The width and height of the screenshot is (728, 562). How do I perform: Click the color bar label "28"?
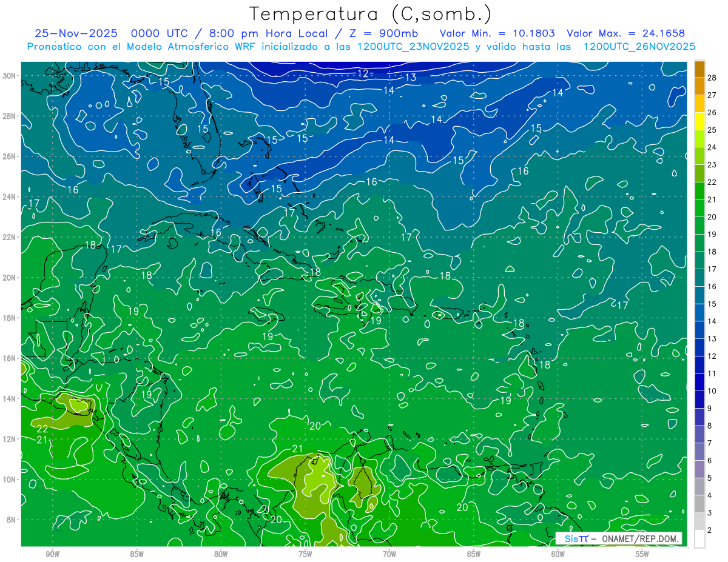pyautogui.click(x=712, y=78)
